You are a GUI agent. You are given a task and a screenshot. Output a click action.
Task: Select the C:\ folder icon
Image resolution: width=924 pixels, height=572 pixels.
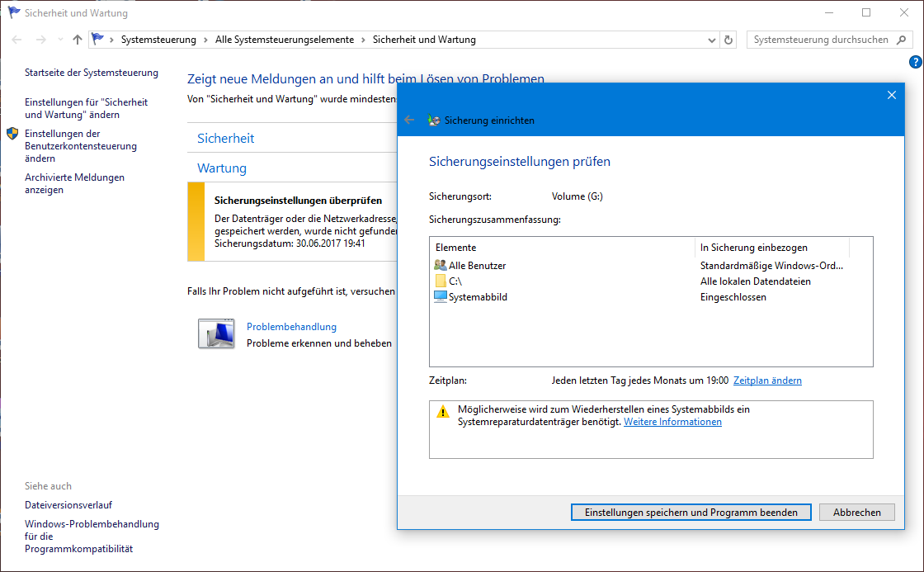(x=441, y=281)
